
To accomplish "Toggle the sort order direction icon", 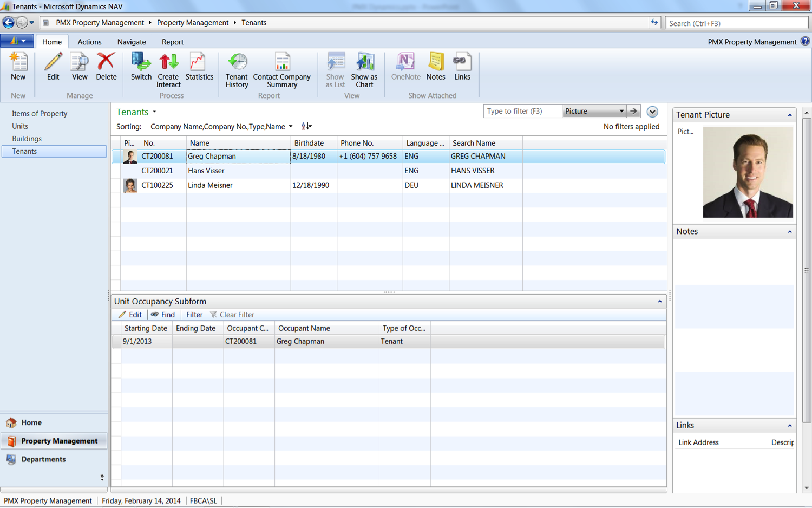I will [x=306, y=126].
